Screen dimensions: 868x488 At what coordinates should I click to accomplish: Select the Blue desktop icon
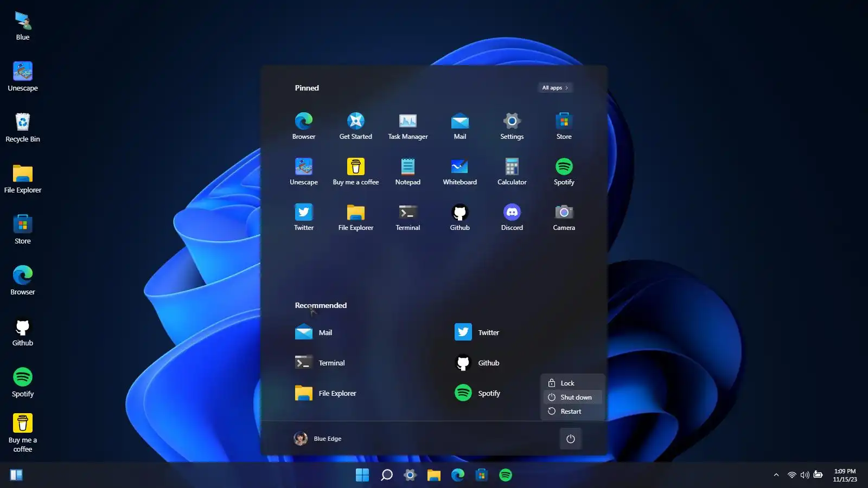[23, 26]
